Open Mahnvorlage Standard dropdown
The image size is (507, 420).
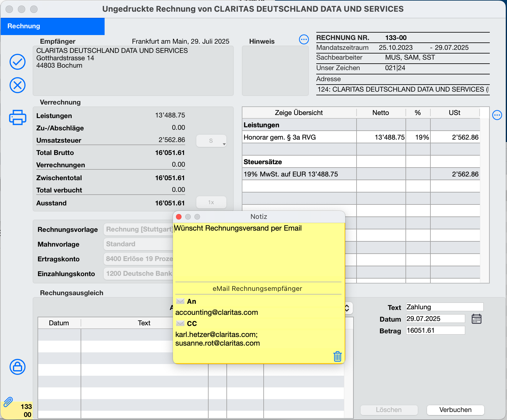pyautogui.click(x=138, y=244)
